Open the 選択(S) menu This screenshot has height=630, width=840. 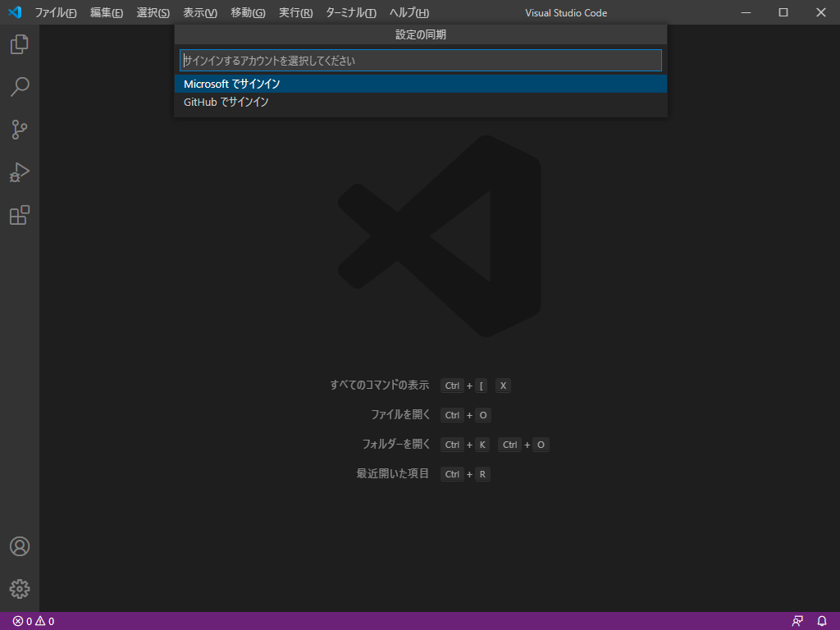pyautogui.click(x=153, y=13)
